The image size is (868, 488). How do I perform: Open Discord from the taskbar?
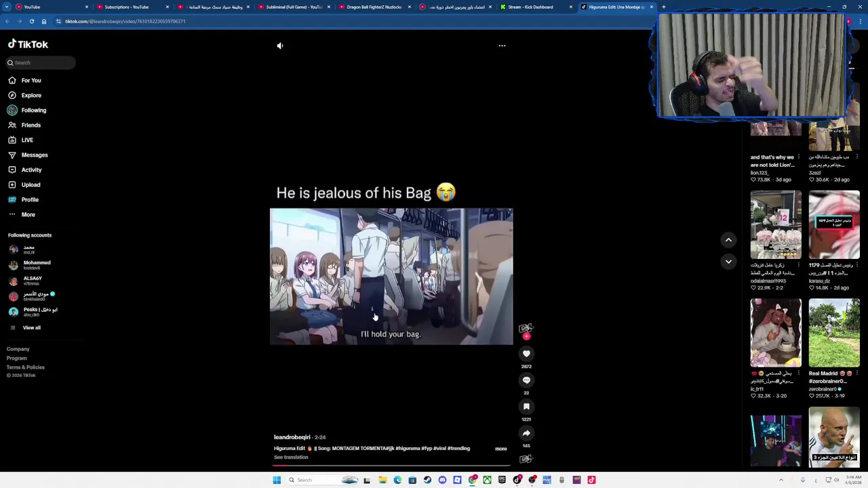click(442, 480)
